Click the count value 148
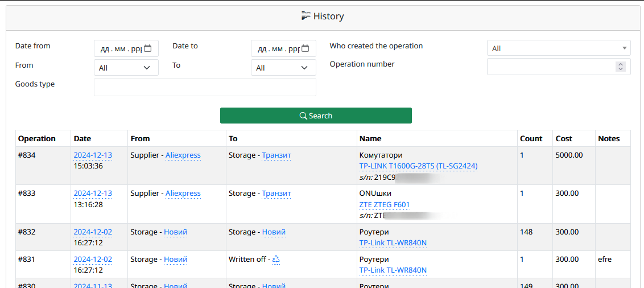 526,232
